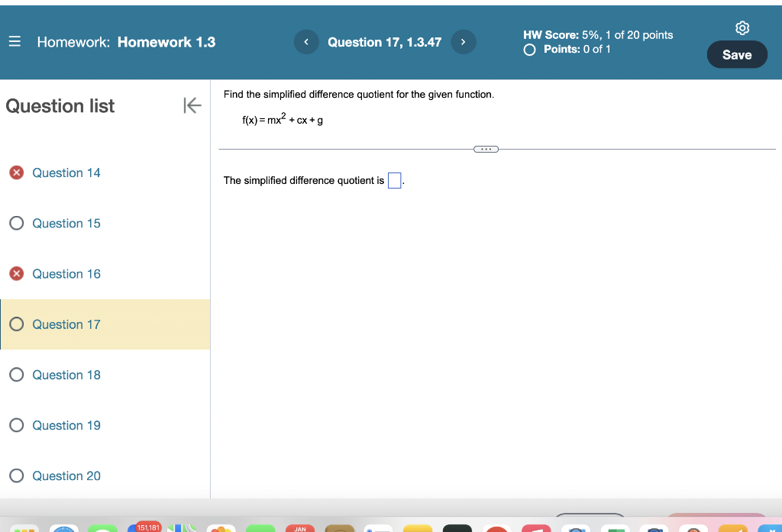Select the radio button for Question 18
The image size is (782, 532).
[x=16, y=375]
